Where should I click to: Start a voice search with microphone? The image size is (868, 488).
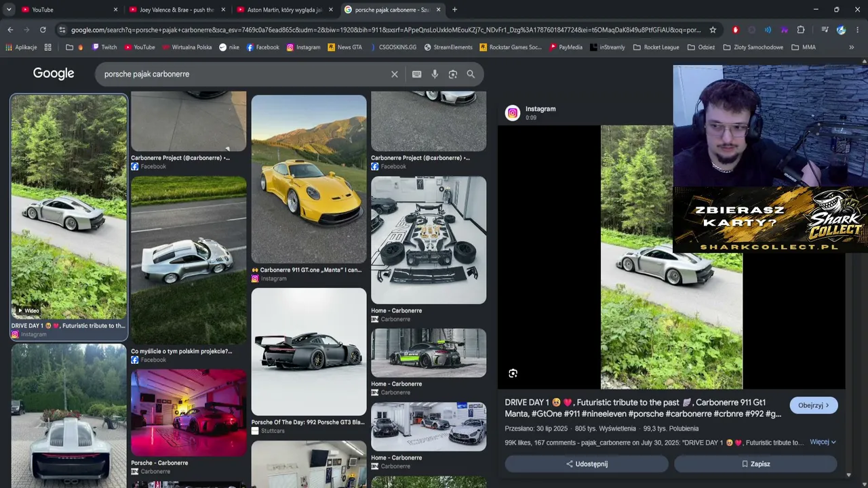pos(435,74)
